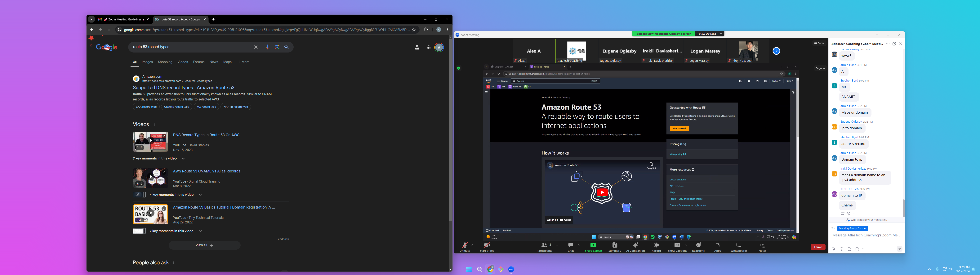980x275 pixels.
Task: Click the Share Screen icon
Action: (x=593, y=245)
